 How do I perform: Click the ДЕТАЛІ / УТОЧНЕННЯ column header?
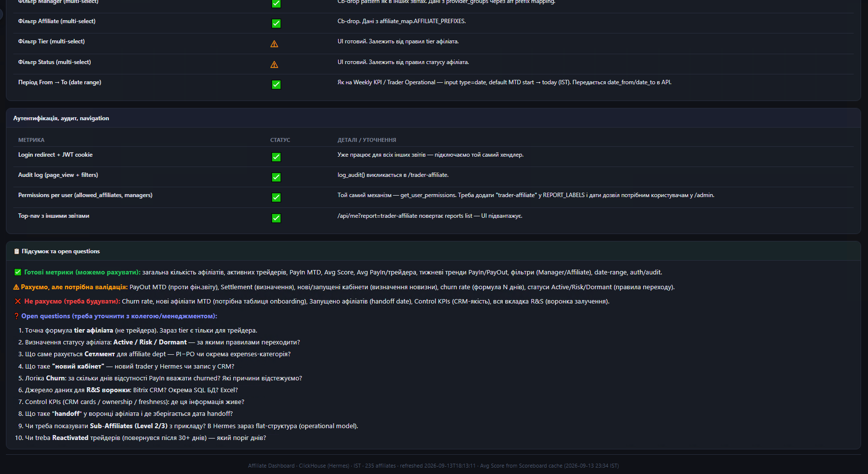[x=367, y=140]
